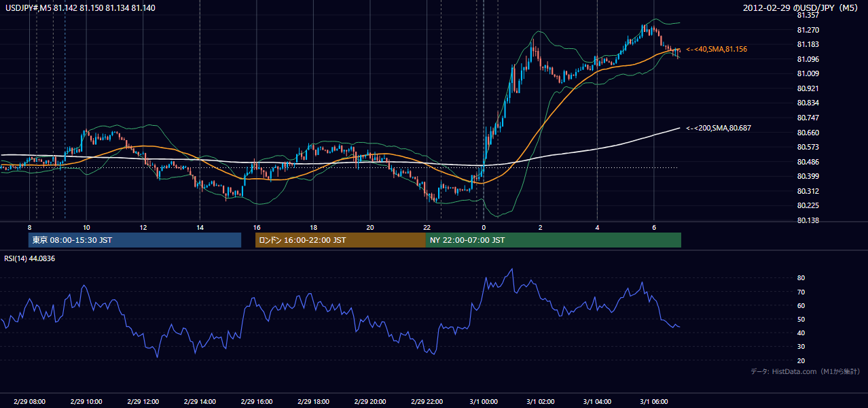Click price axis value 81.183
This screenshot has width=868, height=408.
[808, 44]
